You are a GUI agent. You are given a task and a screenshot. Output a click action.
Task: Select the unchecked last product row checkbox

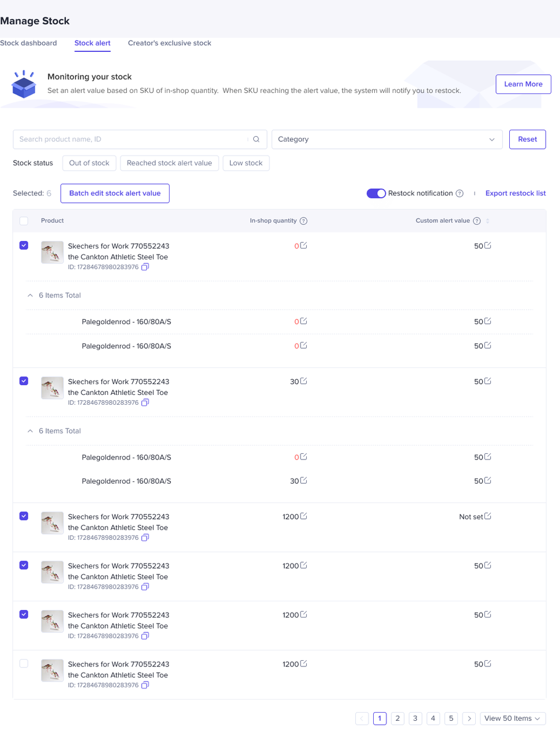click(x=24, y=664)
